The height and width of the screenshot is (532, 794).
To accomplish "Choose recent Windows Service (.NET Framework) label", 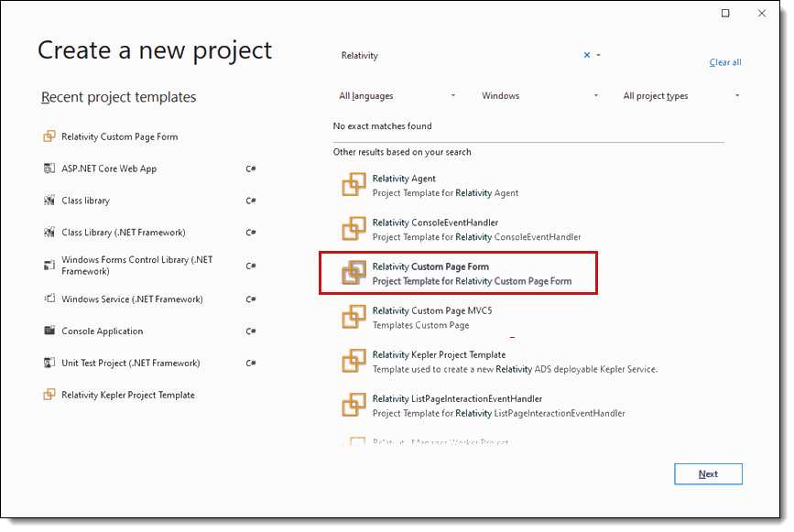I will tap(132, 299).
